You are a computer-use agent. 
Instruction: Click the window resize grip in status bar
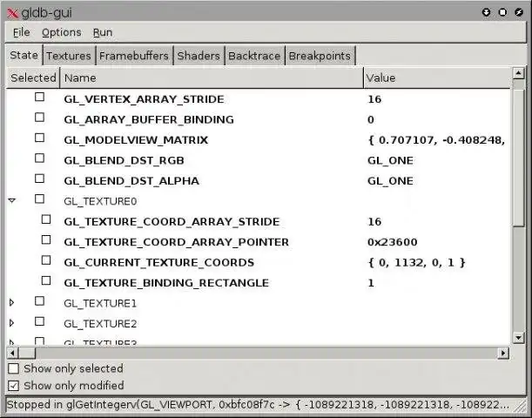tap(519, 405)
